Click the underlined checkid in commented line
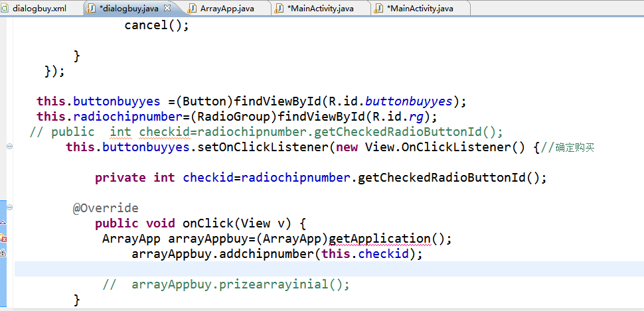Viewport: 644px width, 311px height. tap(163, 131)
